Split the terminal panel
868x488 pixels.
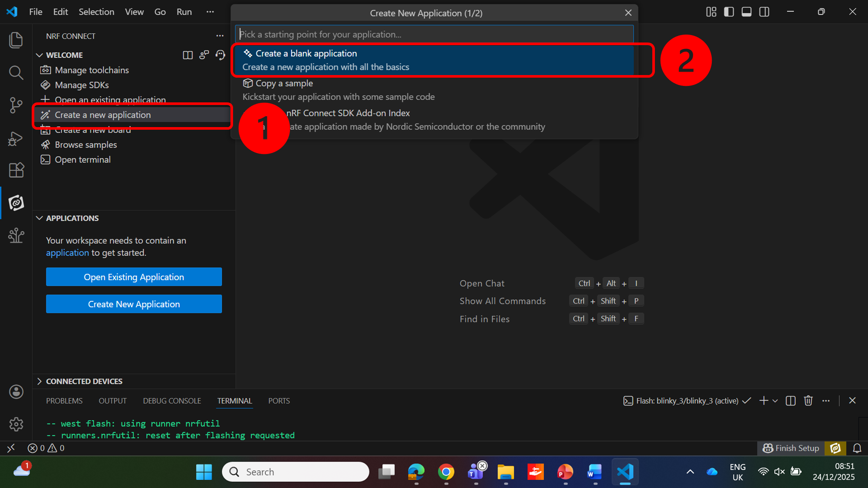(x=790, y=401)
